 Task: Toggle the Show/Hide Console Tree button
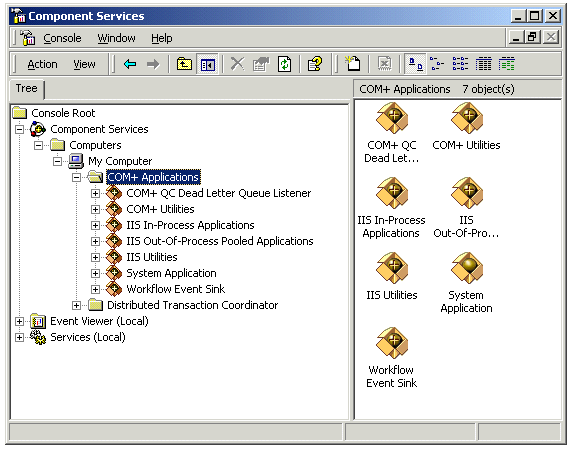208,64
